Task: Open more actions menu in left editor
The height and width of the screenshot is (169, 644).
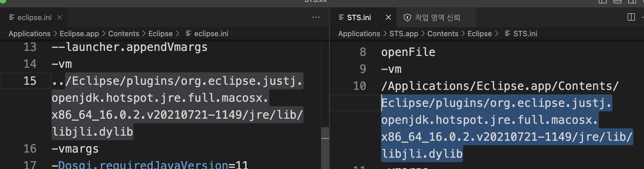Action: (x=316, y=18)
